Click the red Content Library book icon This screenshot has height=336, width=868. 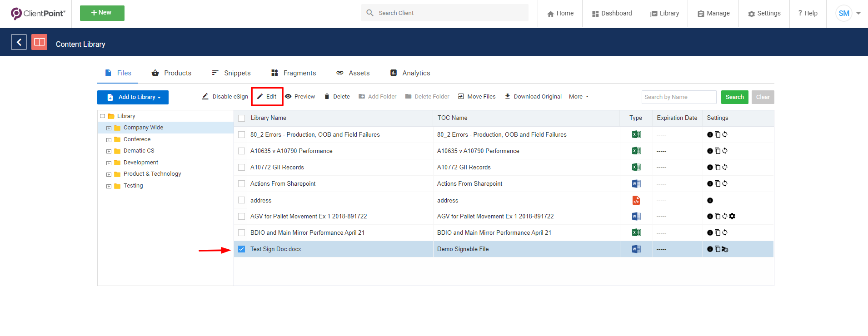point(40,42)
